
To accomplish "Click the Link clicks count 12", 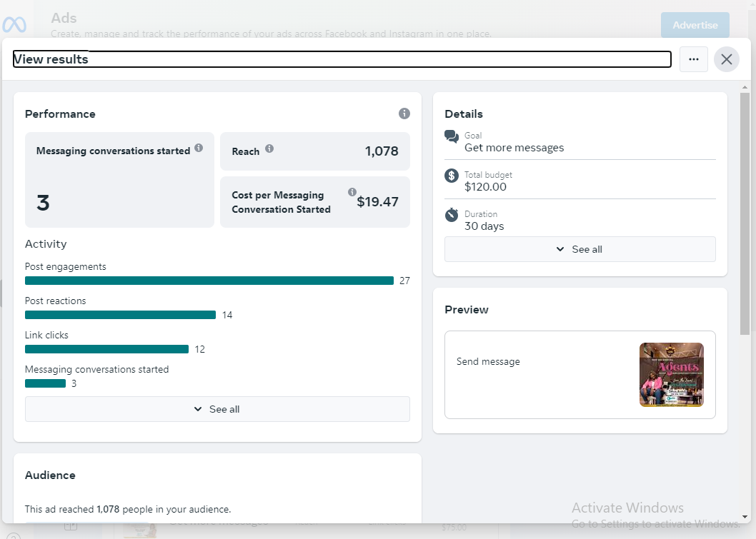I will [x=199, y=349].
